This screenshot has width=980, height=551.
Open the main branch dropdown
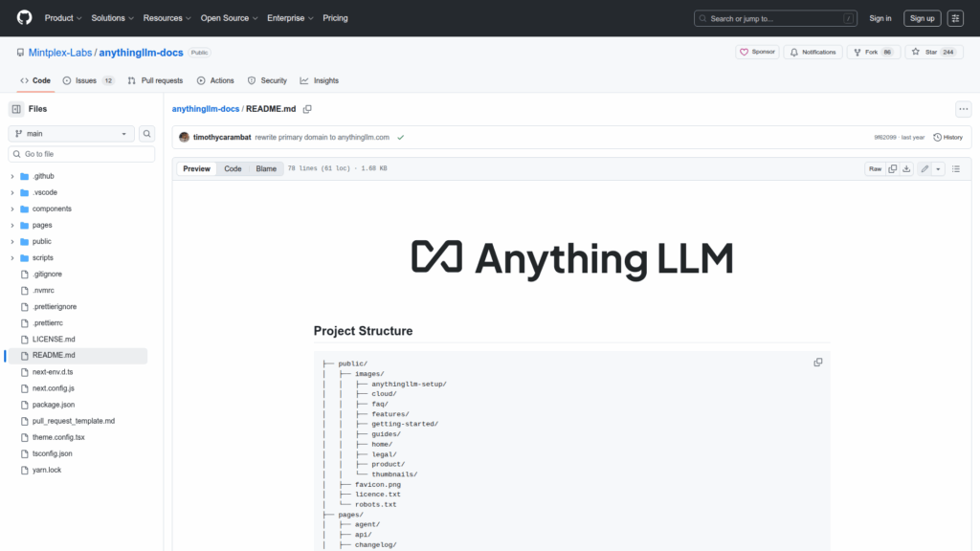pos(72,134)
